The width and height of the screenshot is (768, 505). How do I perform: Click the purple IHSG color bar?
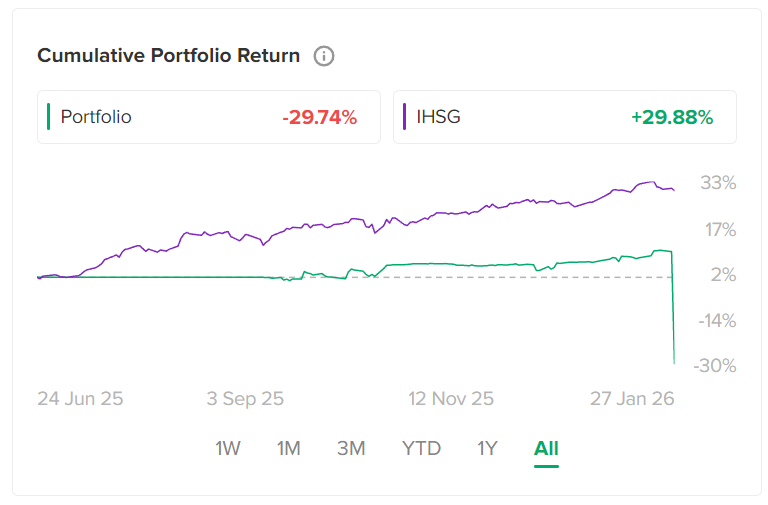(404, 117)
